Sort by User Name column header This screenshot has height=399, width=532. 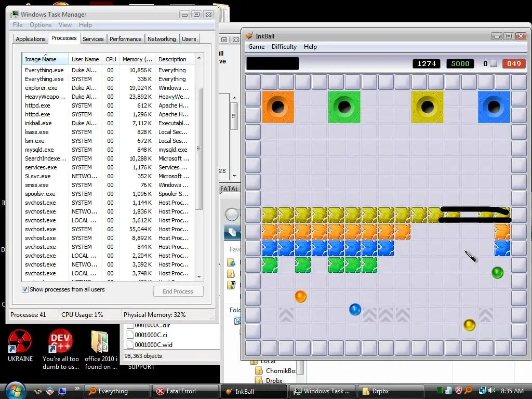[x=85, y=59]
